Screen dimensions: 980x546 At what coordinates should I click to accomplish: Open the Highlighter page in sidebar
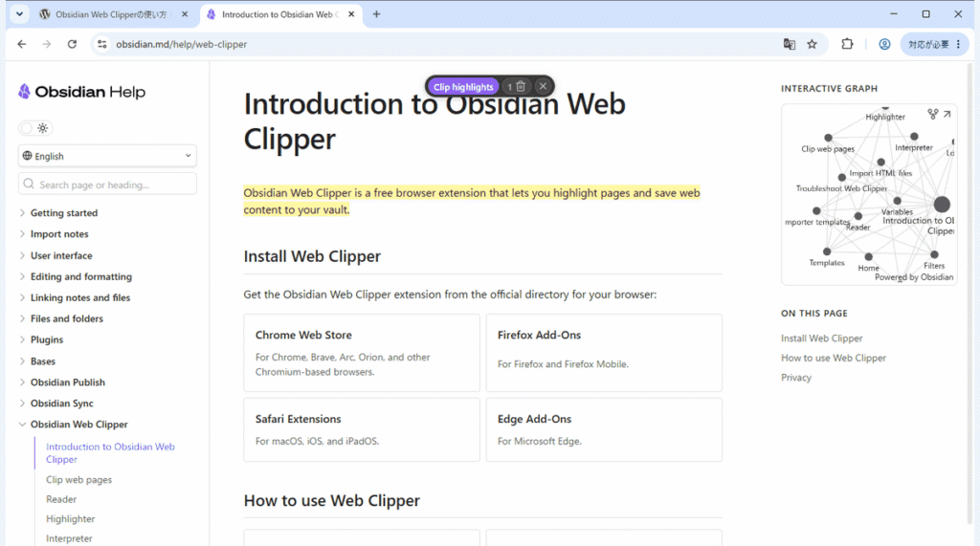point(70,518)
